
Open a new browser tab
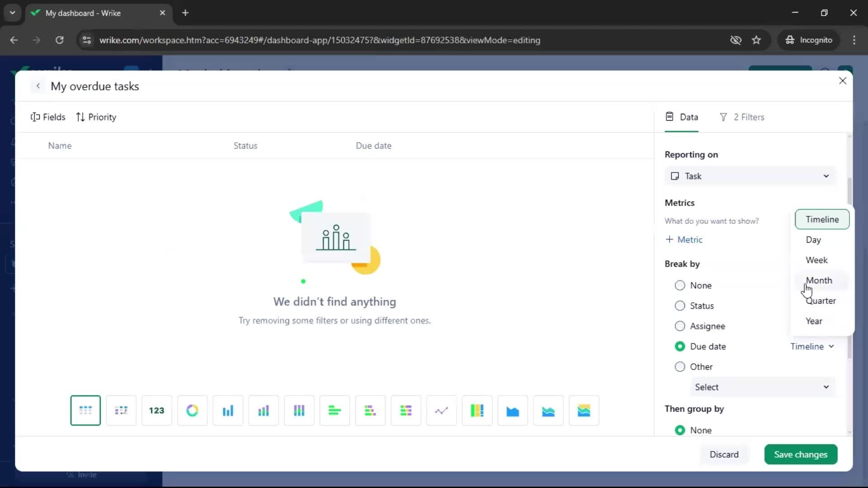click(185, 13)
